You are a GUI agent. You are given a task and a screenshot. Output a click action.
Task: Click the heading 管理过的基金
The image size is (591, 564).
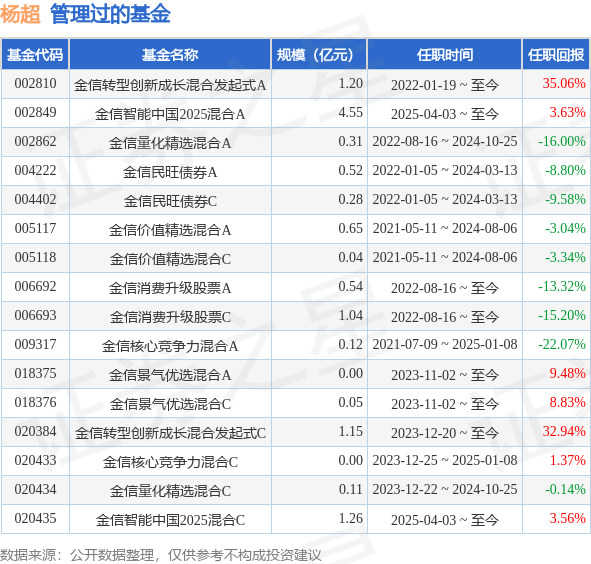point(110,14)
